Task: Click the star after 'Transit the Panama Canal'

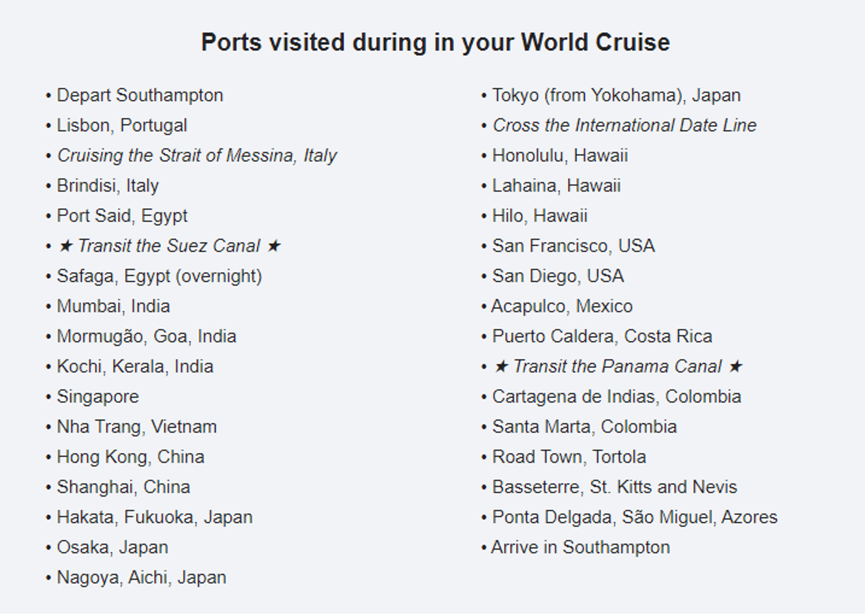Action: 736,367
